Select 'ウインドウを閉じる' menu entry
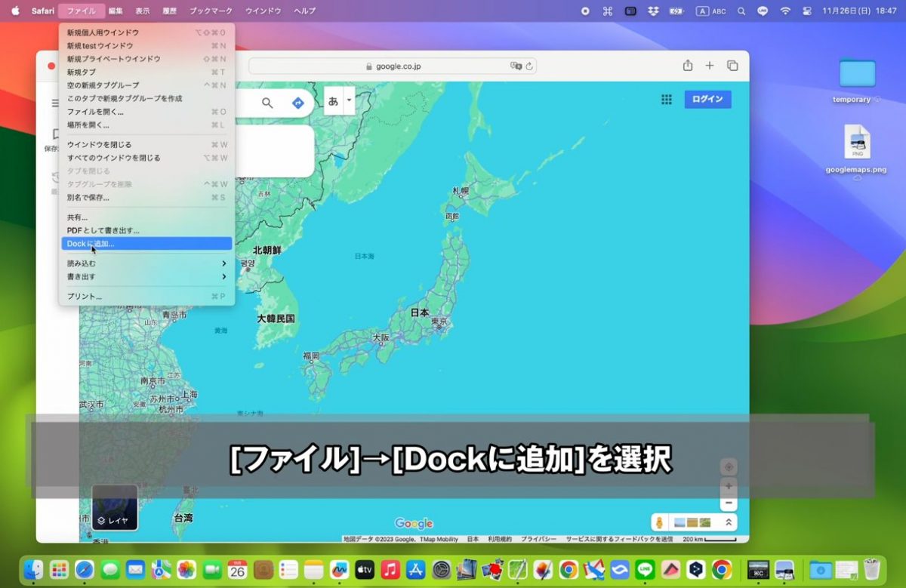906x588 pixels. point(146,145)
